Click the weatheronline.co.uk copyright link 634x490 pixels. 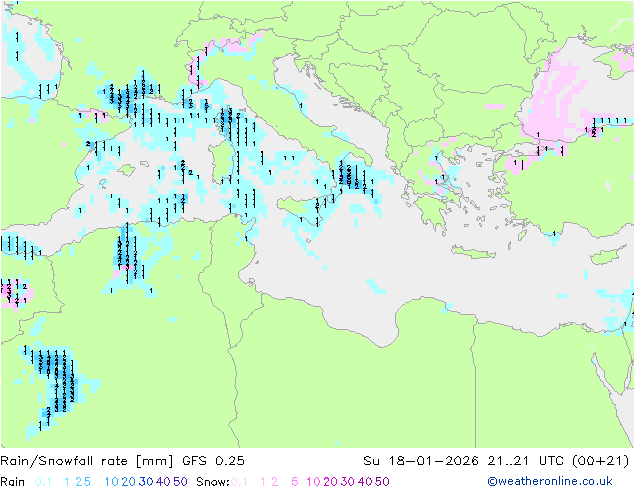(550, 481)
